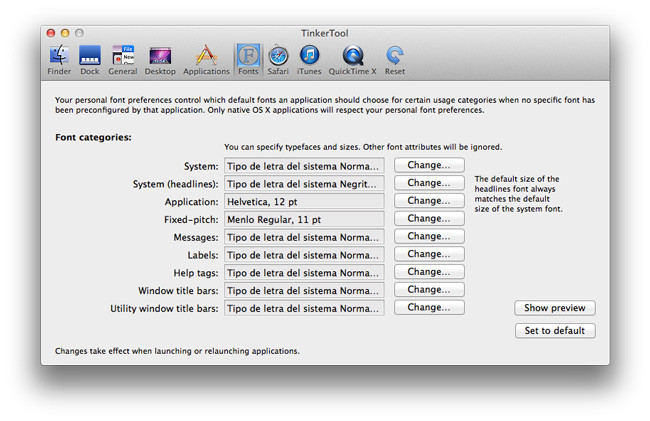The height and width of the screenshot is (421, 650).
Task: Click the System font value field
Action: 304,166
